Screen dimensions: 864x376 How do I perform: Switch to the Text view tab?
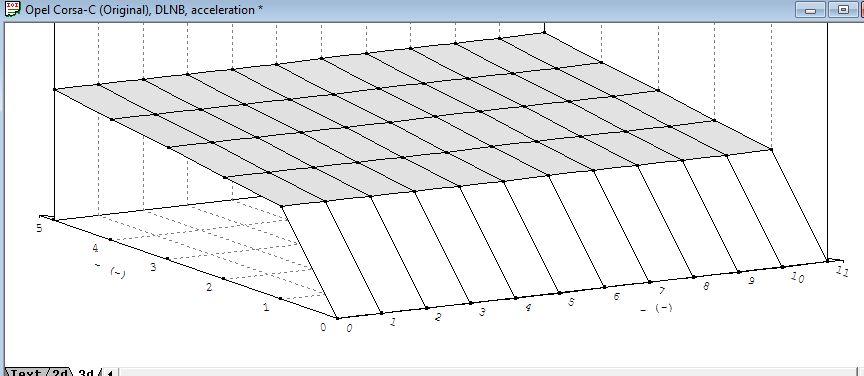click(25, 372)
